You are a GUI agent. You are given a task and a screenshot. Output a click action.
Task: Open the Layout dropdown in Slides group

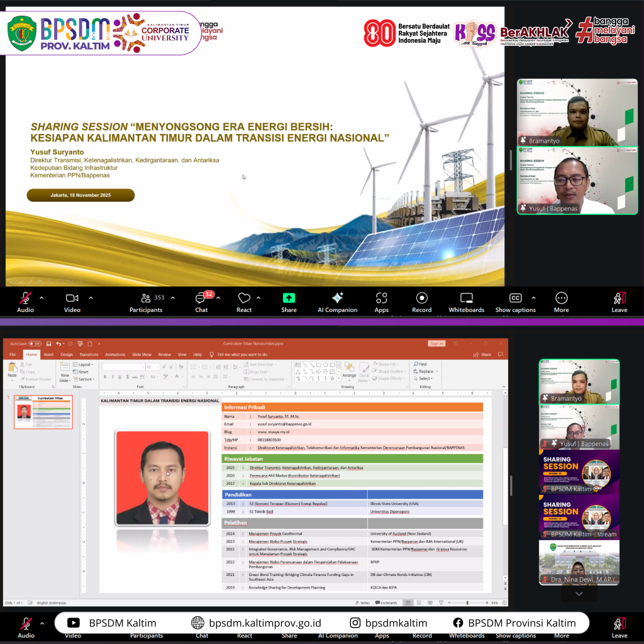point(85,365)
